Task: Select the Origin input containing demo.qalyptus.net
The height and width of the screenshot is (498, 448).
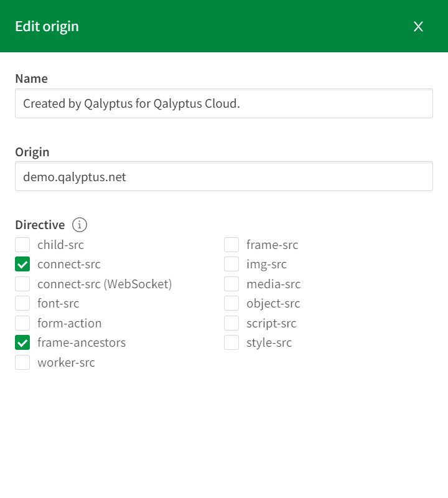Action: coord(224,176)
